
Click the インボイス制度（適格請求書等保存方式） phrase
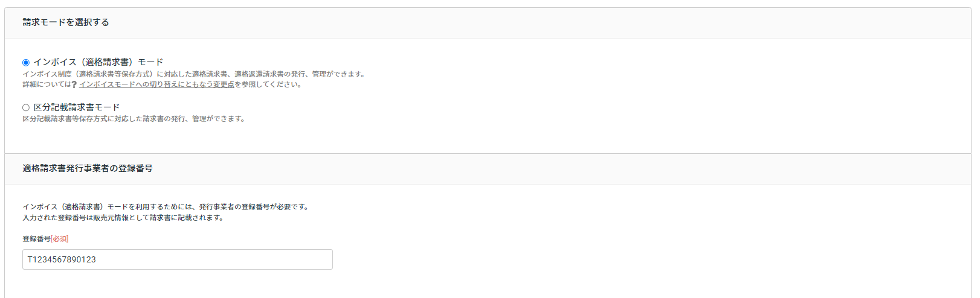point(88,74)
